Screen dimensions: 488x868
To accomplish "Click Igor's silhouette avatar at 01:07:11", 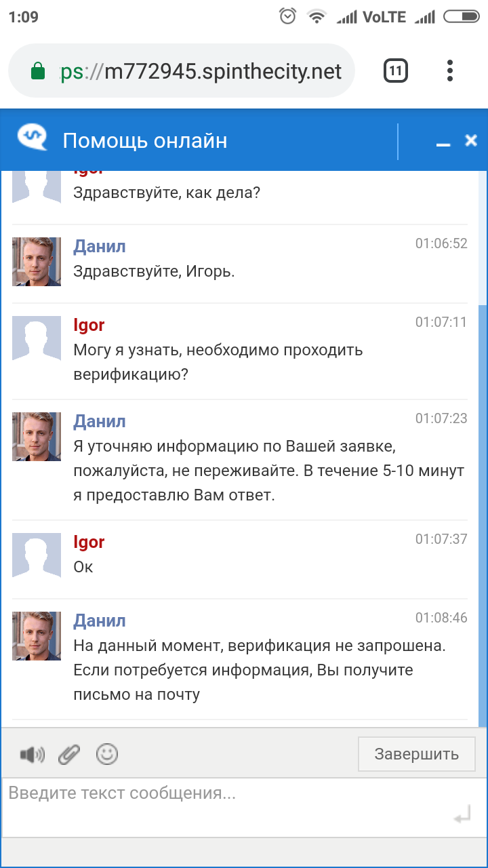I will click(x=37, y=340).
